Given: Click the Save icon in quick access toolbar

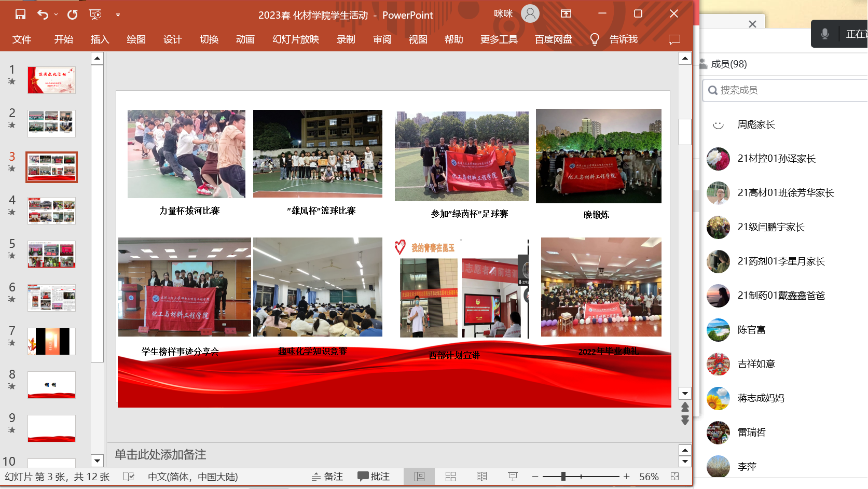Looking at the screenshot, I should [x=20, y=15].
